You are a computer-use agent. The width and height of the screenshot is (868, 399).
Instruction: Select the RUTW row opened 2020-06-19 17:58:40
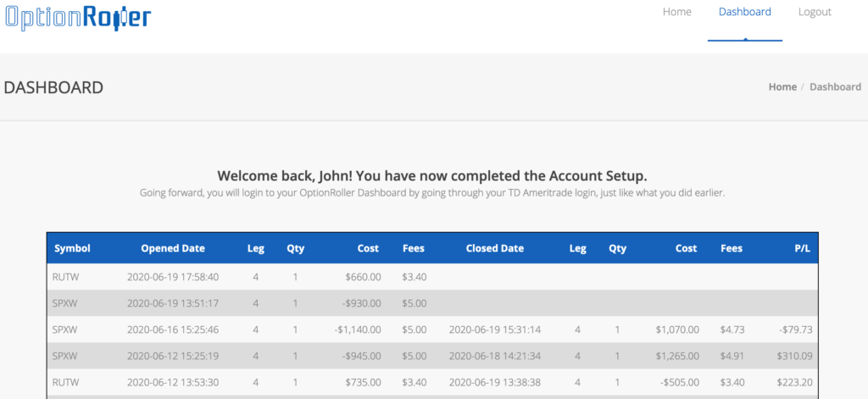pyautogui.click(x=432, y=277)
